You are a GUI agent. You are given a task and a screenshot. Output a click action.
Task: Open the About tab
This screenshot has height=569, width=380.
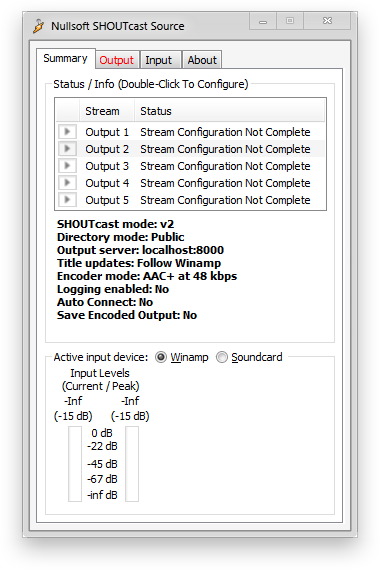tap(202, 60)
